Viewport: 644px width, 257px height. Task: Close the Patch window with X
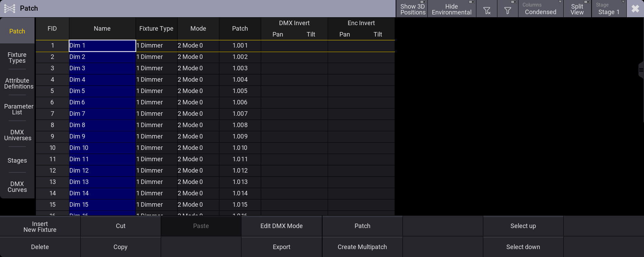coord(635,9)
